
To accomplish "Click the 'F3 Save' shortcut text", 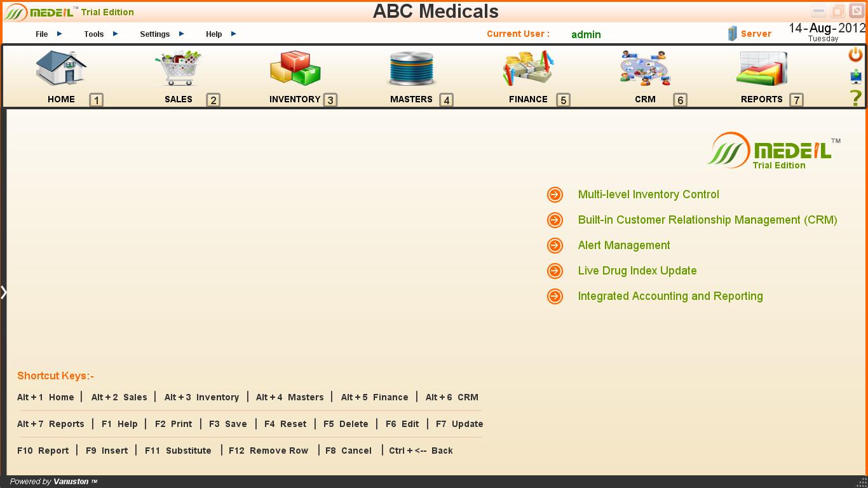I will point(228,424).
